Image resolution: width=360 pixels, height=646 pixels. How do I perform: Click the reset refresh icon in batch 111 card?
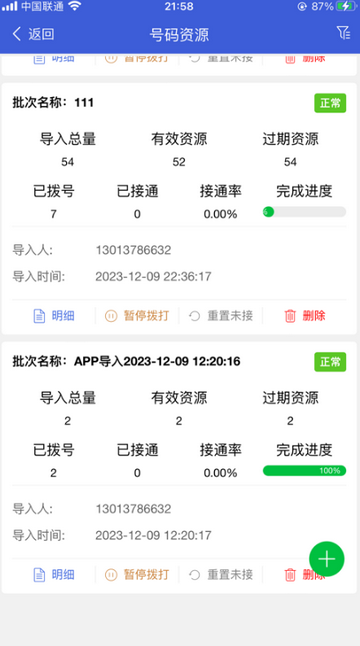pyautogui.click(x=194, y=316)
